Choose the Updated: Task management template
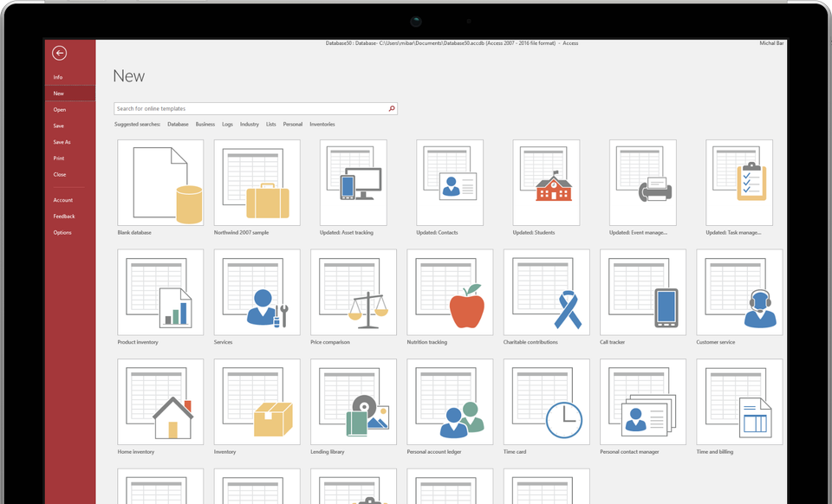Viewport: 832px width, 504px height. (738, 182)
